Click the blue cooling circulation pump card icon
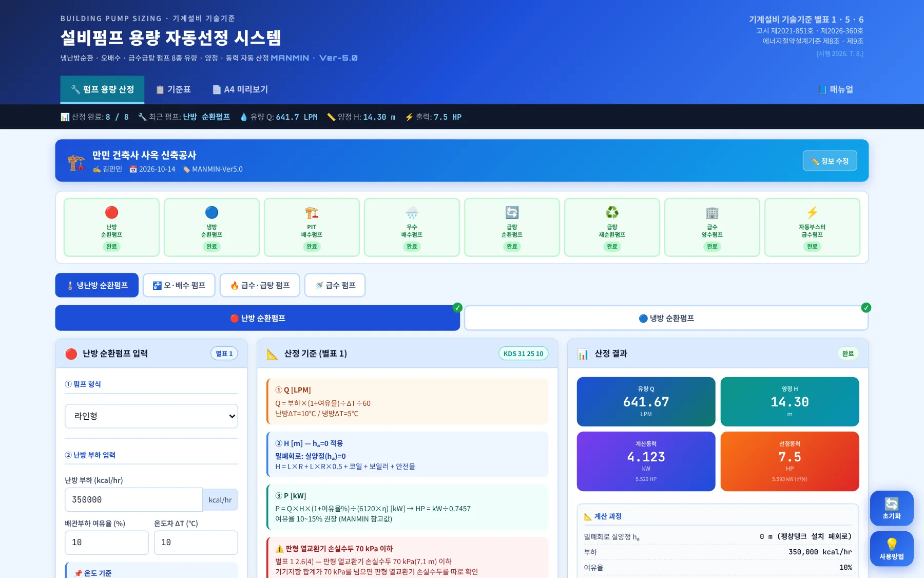This screenshot has width=924, height=578. pyautogui.click(x=211, y=212)
